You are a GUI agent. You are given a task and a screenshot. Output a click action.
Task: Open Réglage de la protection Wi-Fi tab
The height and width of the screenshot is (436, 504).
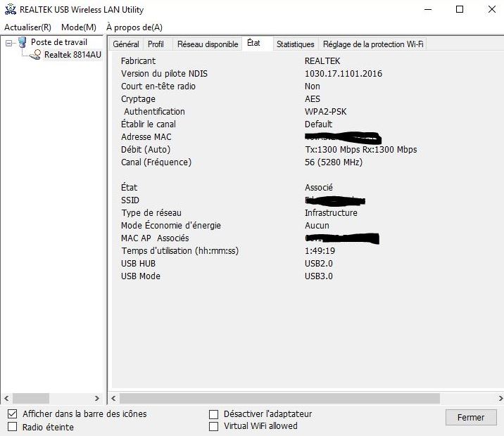tap(373, 44)
